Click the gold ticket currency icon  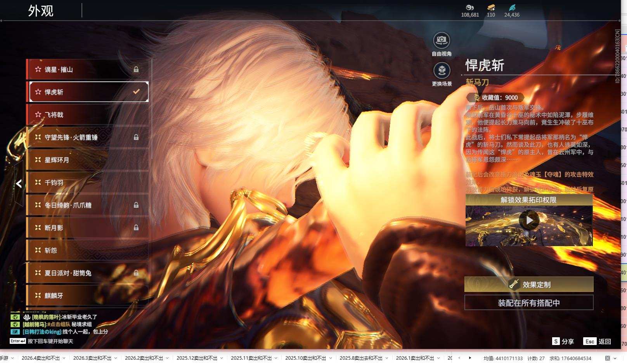coord(491,7)
